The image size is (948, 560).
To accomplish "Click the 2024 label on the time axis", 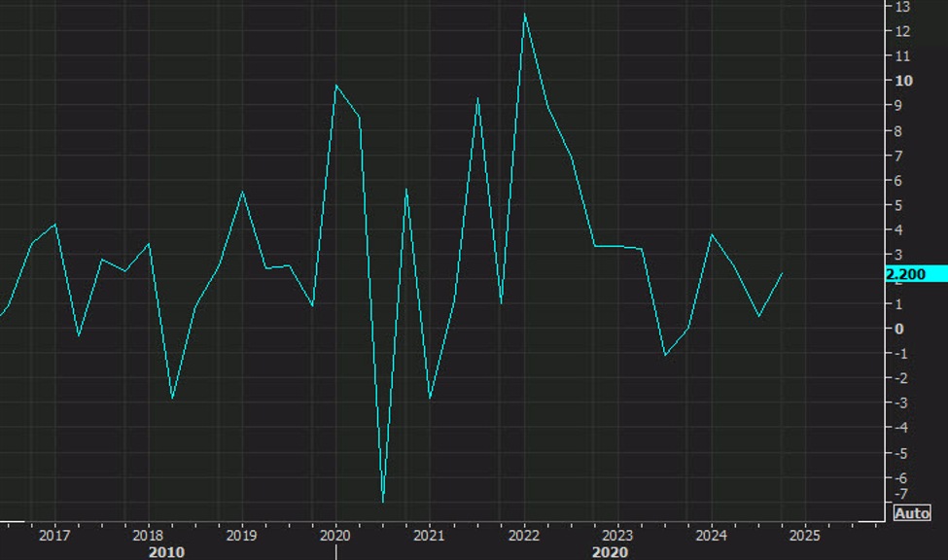I will [x=713, y=534].
